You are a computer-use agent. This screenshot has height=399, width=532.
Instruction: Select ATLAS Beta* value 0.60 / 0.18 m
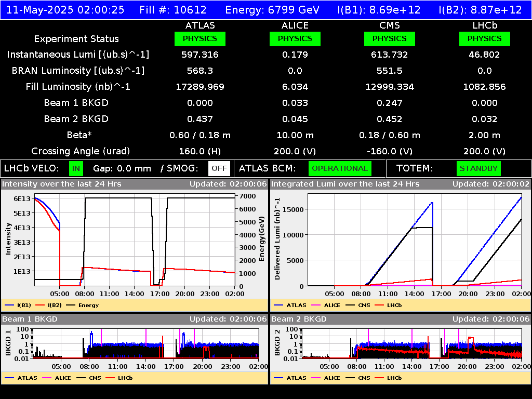(x=200, y=135)
